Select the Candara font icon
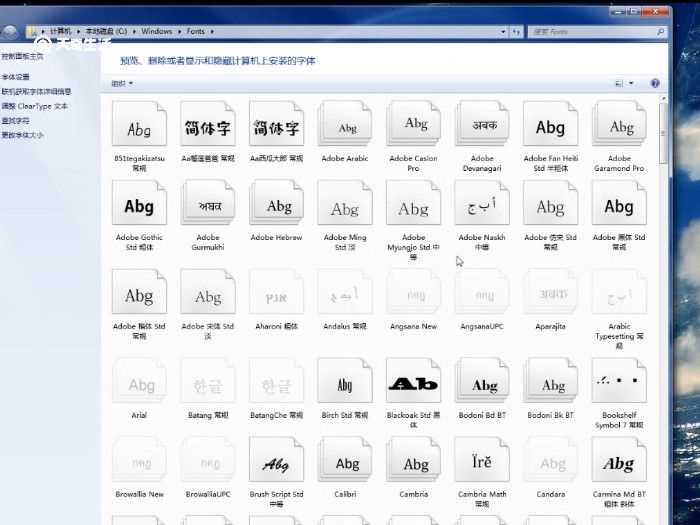This screenshot has height=525, width=700. click(x=550, y=460)
